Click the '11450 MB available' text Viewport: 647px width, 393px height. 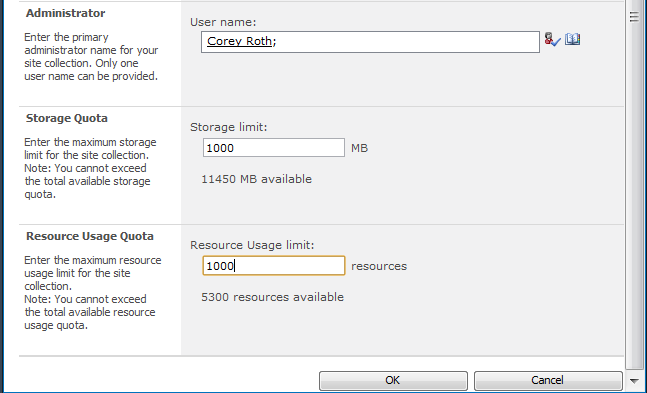pyautogui.click(x=257, y=179)
